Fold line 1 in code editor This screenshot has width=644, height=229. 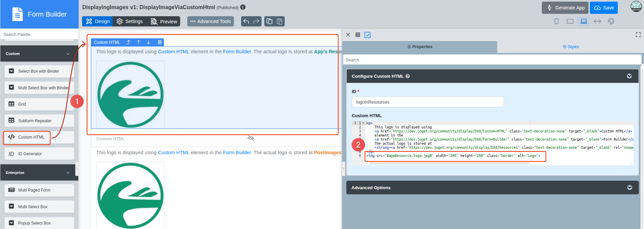click(363, 123)
